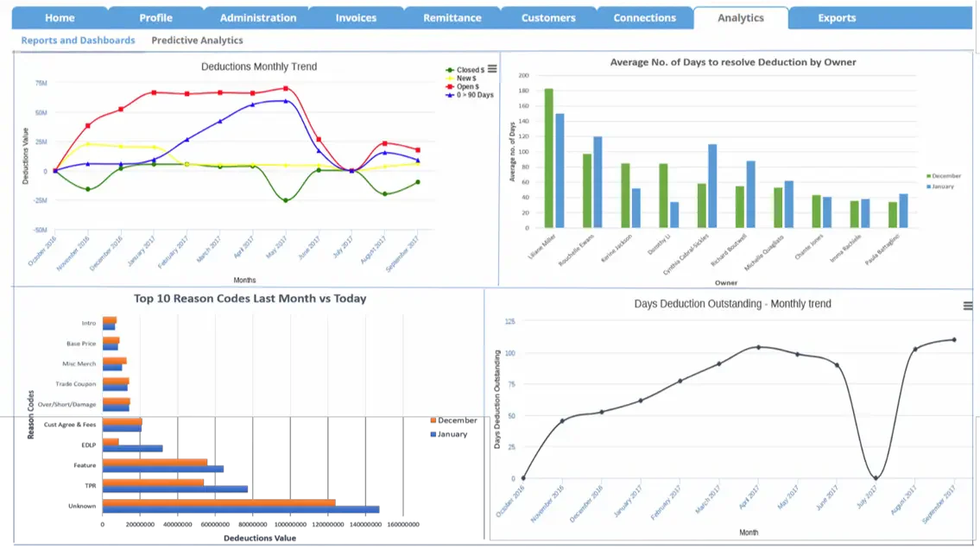Click Dorothy Li's December green bar
The height and width of the screenshot is (549, 980).
coord(663,195)
